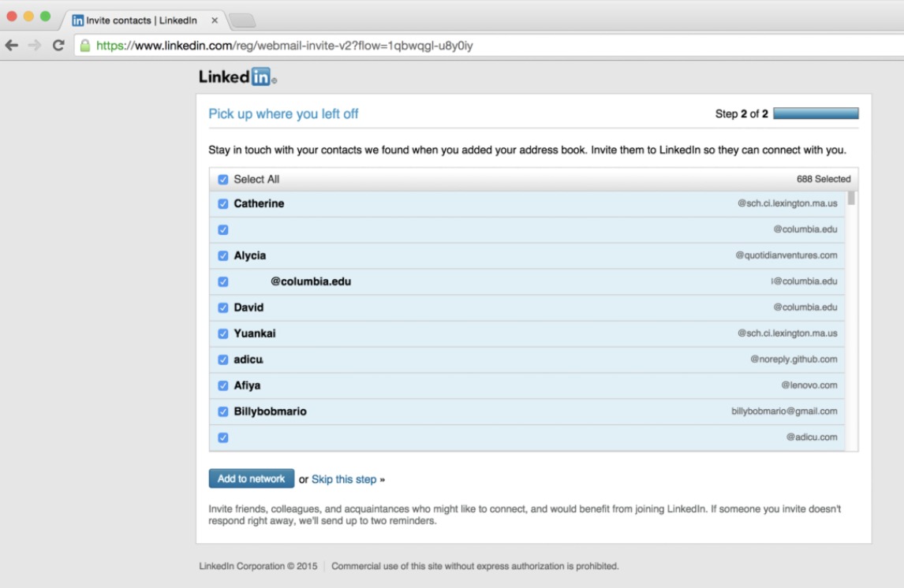Uncheck the adicu contact checkbox
Viewport: 904px width, 588px height.
click(223, 359)
